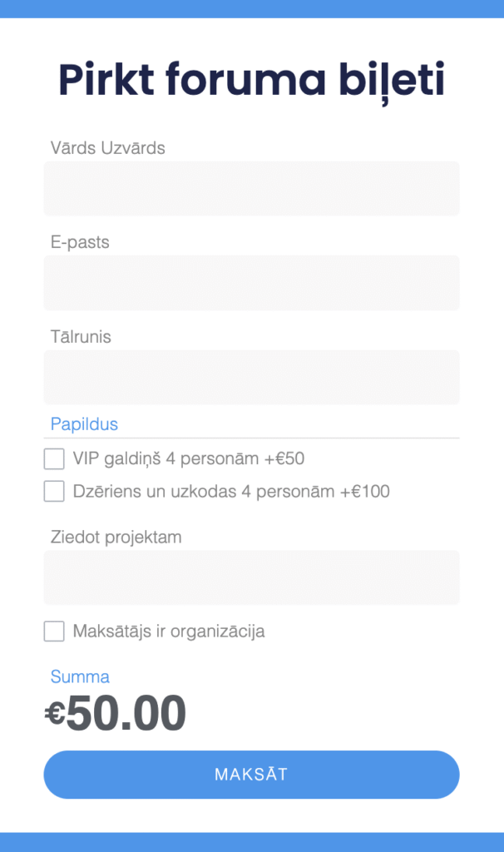Image resolution: width=504 pixels, height=852 pixels.
Task: Click the Vārds Uzvārds label text
Action: pos(108,148)
